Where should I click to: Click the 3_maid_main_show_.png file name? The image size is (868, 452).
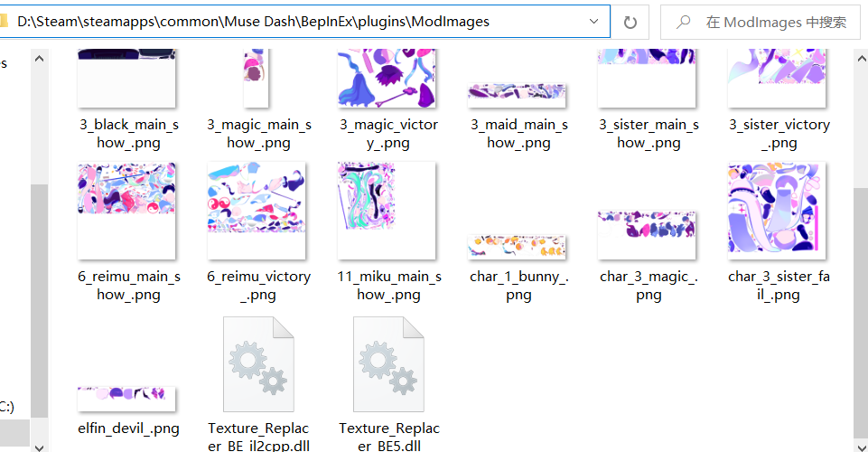(x=518, y=134)
